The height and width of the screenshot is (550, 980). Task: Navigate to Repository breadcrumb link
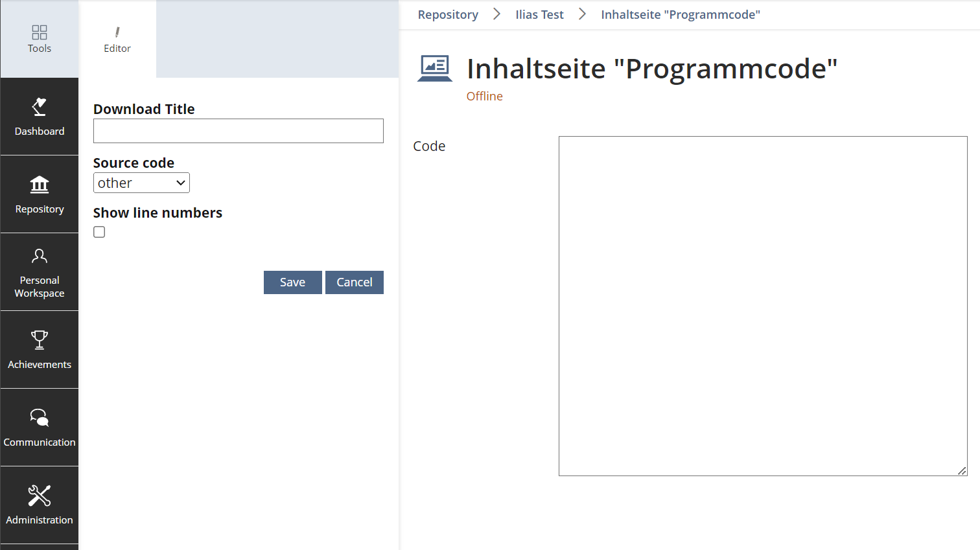[448, 14]
